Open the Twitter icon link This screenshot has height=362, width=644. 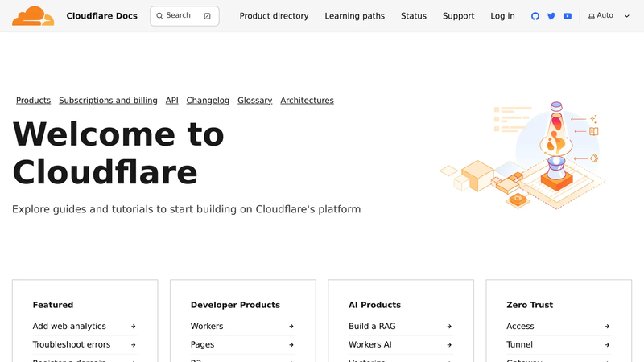(x=551, y=16)
